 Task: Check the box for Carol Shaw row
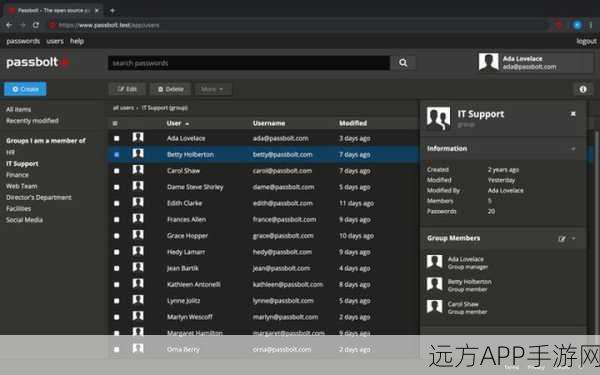(117, 171)
